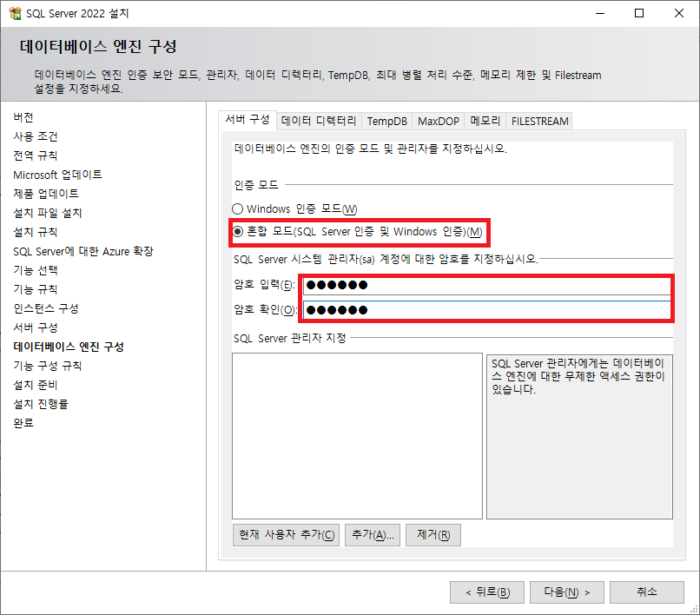700x615 pixels.
Task: Maximize the SQL Server setup window
Action: click(639, 13)
